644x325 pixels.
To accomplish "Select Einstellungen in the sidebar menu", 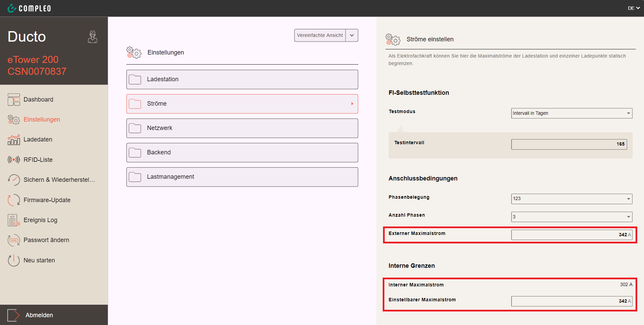I will click(42, 120).
